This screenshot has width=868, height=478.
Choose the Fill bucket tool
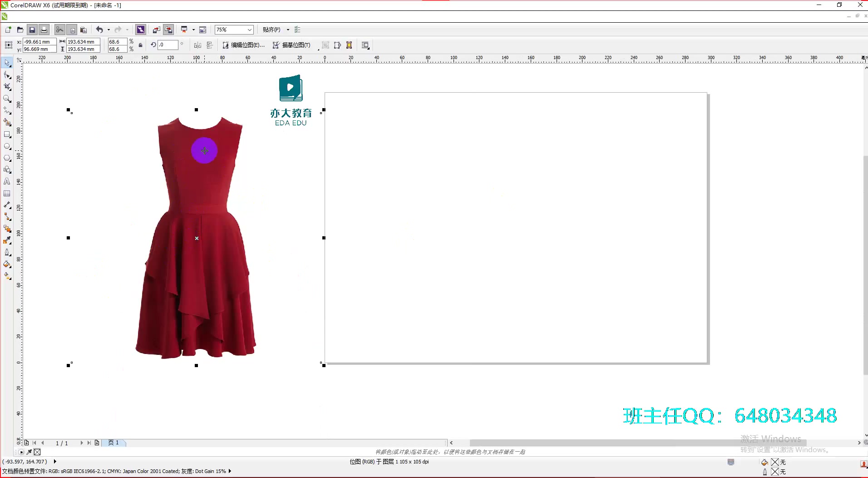point(7,264)
